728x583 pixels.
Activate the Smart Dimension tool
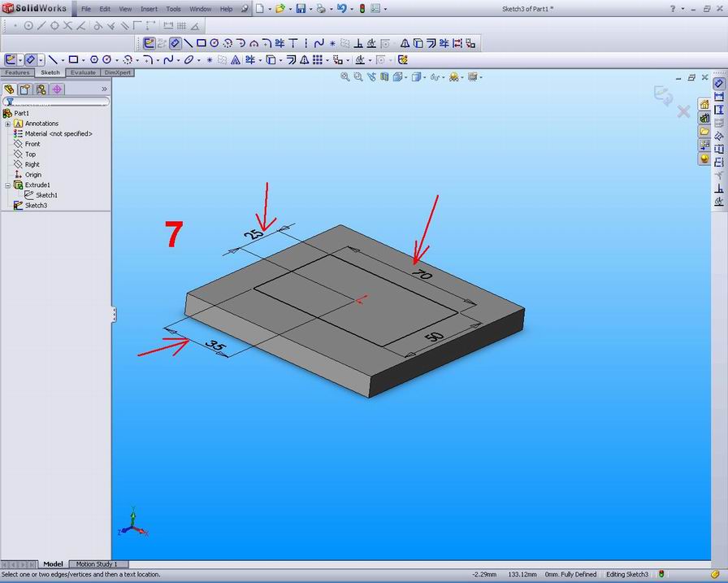pos(29,59)
